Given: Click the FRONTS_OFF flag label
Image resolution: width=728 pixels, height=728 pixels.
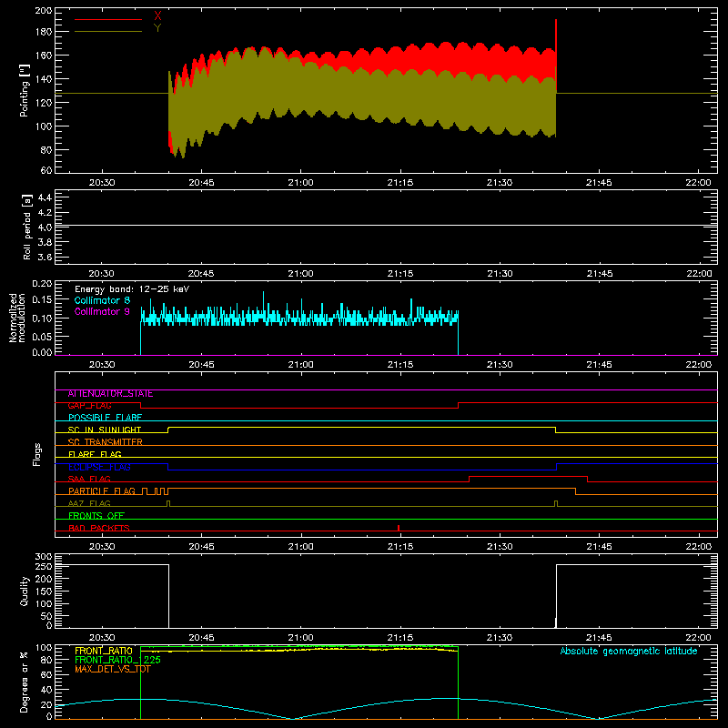Looking at the screenshot, I should pos(96,516).
